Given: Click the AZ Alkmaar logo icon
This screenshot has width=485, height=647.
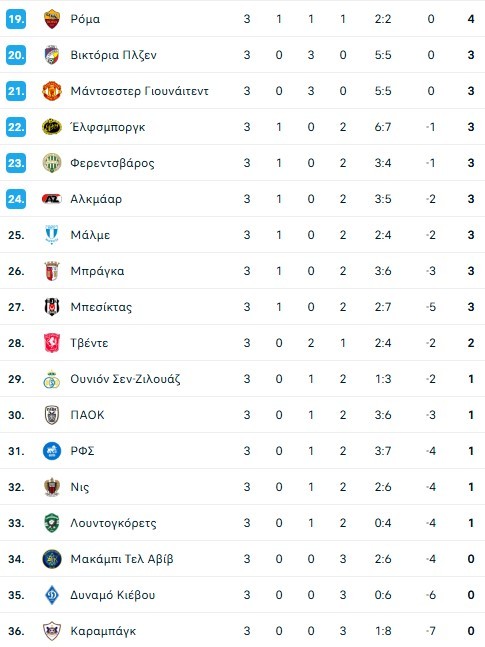Looking at the screenshot, I should [x=52, y=199].
